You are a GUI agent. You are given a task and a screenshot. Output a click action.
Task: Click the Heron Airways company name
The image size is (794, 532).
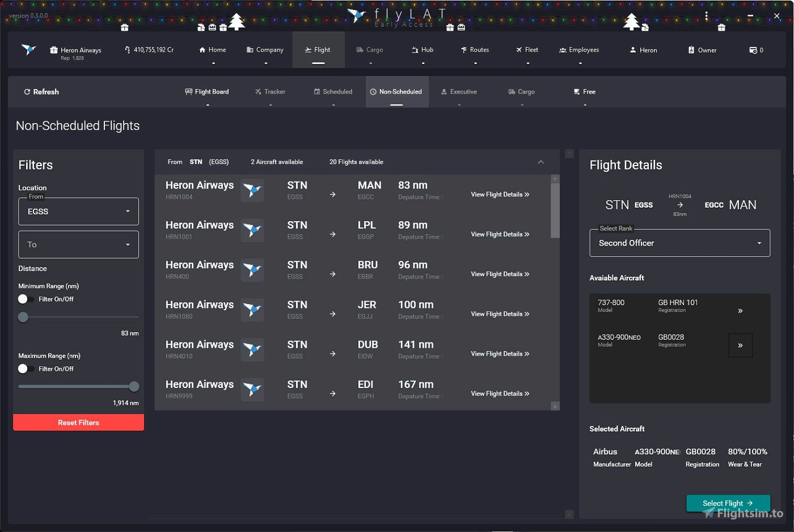(81, 50)
